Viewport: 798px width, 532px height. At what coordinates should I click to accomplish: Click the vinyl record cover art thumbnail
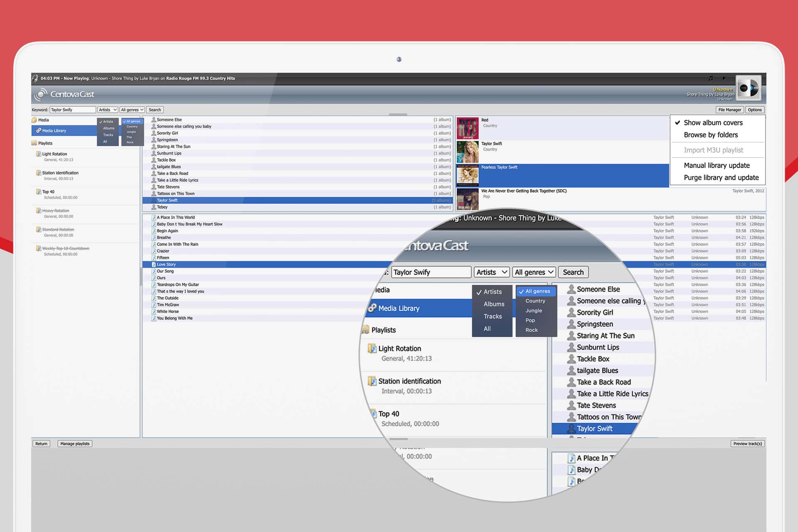pyautogui.click(x=749, y=88)
